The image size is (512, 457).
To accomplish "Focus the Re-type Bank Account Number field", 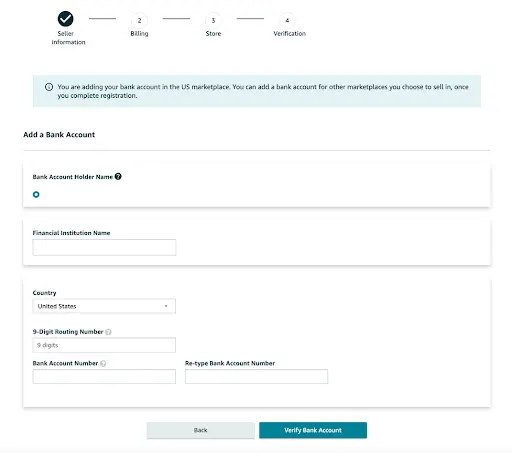I will click(256, 376).
